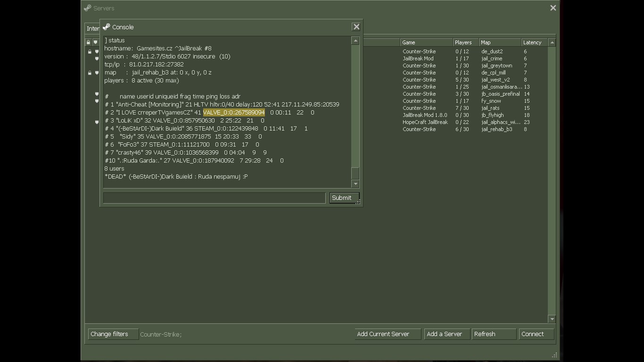644x362 pixels.
Task: Click the lock icon in the de_cpl_mill row
Action: 90,73
